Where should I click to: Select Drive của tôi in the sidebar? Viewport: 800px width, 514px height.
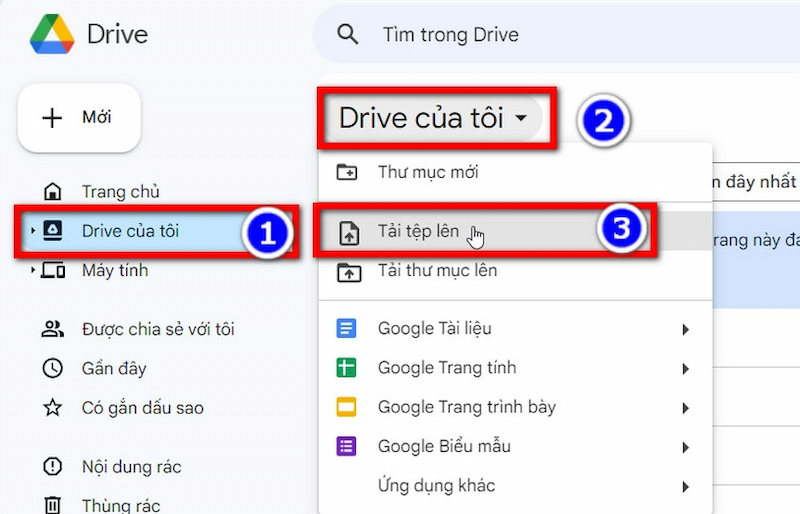131,231
